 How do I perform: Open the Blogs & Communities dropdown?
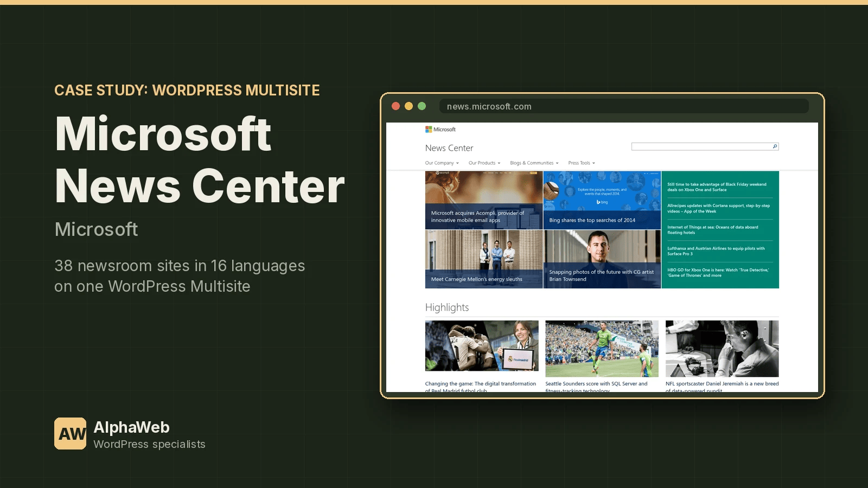pyautogui.click(x=534, y=163)
